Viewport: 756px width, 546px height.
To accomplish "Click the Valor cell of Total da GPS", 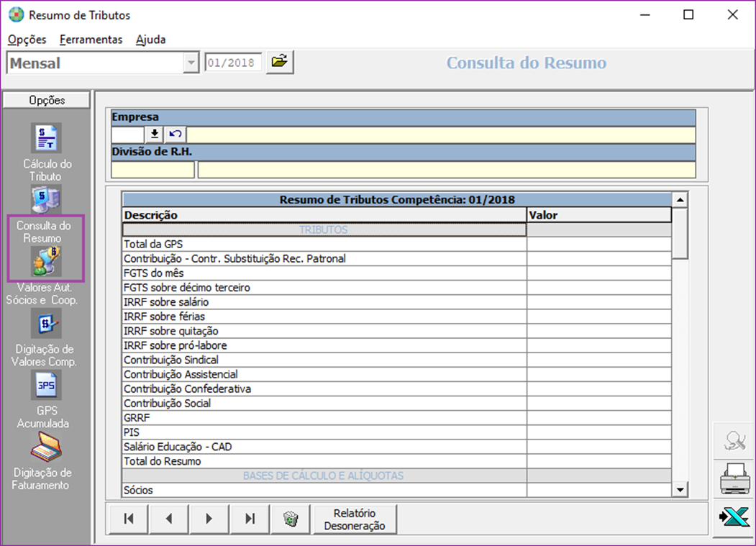I will 598,244.
